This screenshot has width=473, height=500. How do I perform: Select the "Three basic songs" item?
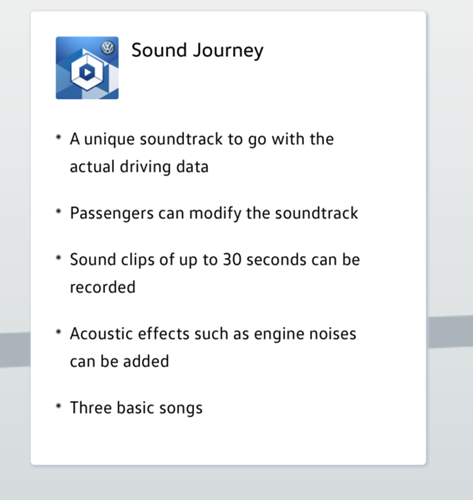(136, 408)
